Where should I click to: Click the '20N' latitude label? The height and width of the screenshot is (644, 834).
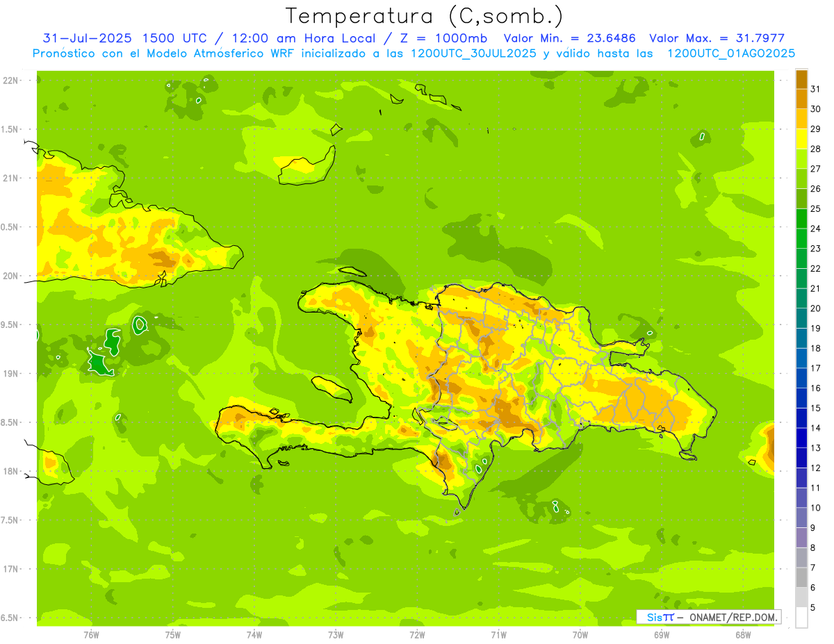(x=10, y=276)
